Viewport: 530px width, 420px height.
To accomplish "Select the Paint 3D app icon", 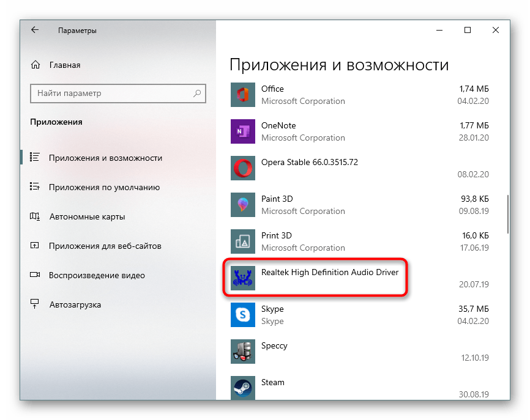I will pos(243,205).
